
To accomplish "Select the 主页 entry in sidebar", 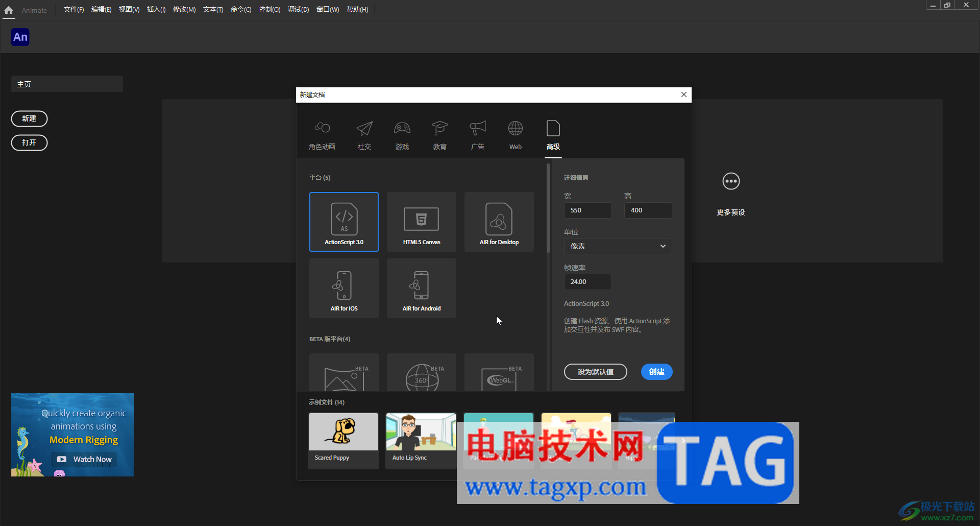I will click(67, 84).
